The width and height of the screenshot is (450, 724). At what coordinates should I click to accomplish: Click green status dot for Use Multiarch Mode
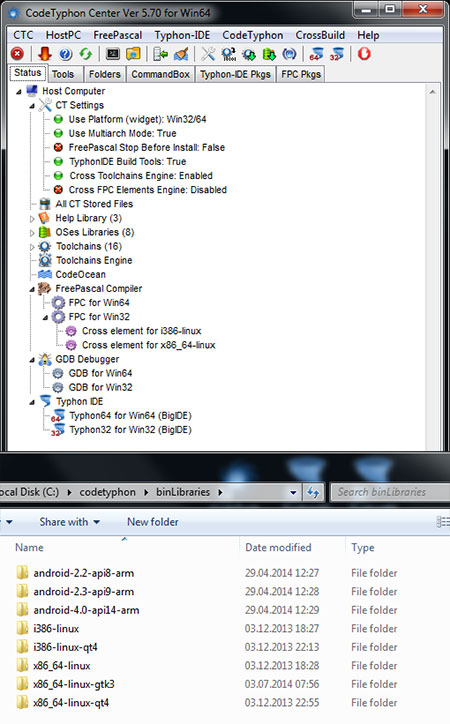[x=58, y=133]
